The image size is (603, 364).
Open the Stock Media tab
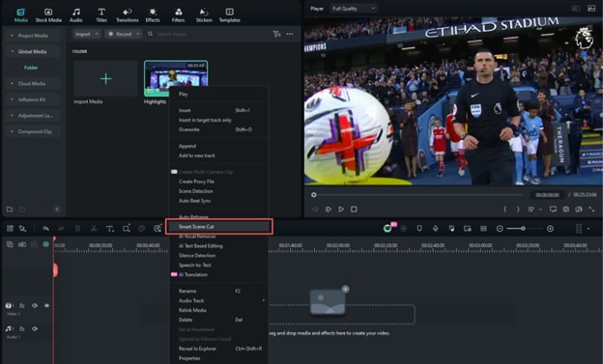tap(48, 15)
